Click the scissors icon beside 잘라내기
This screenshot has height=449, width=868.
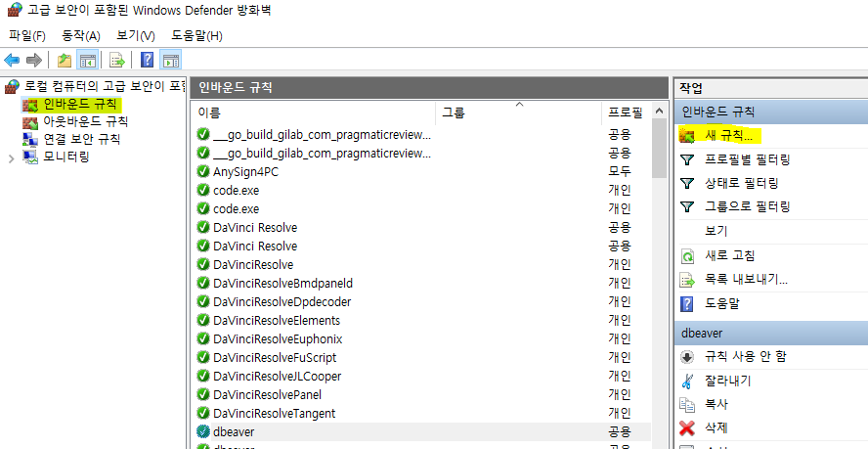[687, 382]
